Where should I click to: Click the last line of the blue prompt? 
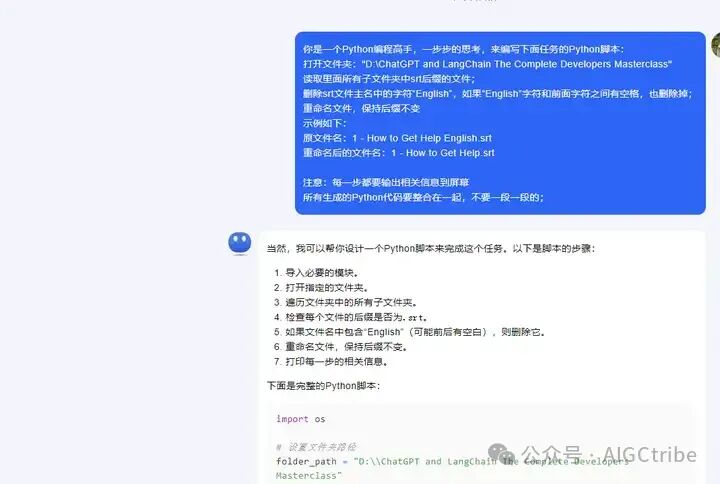click(x=423, y=197)
